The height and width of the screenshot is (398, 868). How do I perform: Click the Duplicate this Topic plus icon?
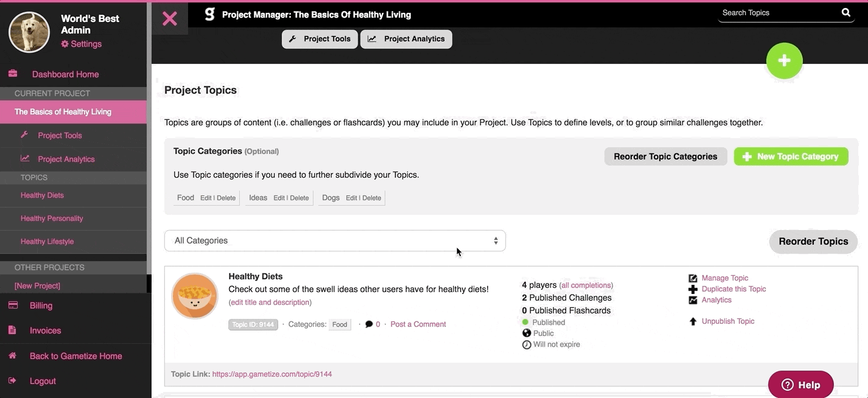tap(693, 289)
